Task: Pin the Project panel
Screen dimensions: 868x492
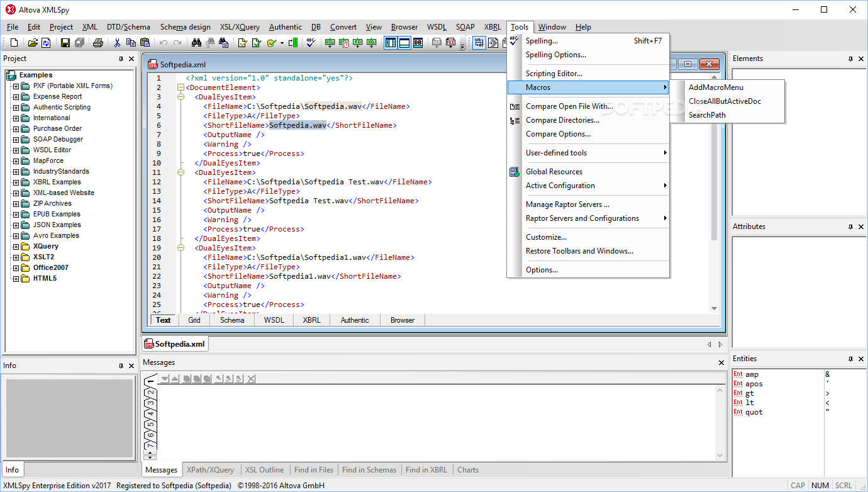Action: [x=121, y=59]
